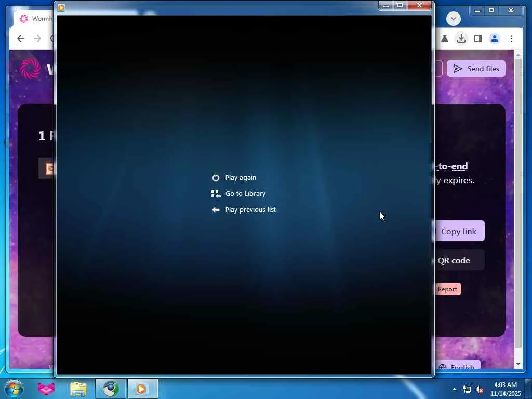The width and height of the screenshot is (532, 399).
Task: Click the browser vertical scrollbar thumb
Action: (x=518, y=203)
